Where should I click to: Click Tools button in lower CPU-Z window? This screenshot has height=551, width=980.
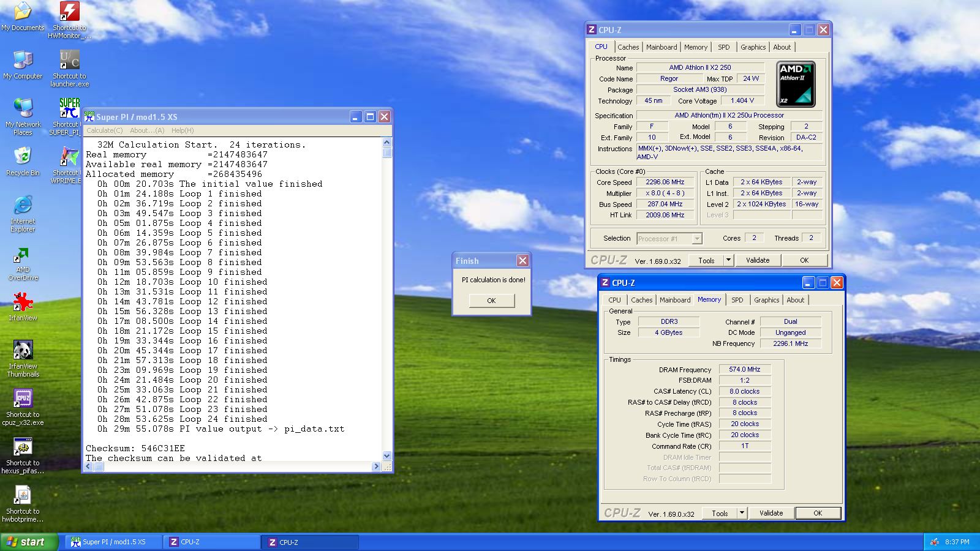pos(720,513)
